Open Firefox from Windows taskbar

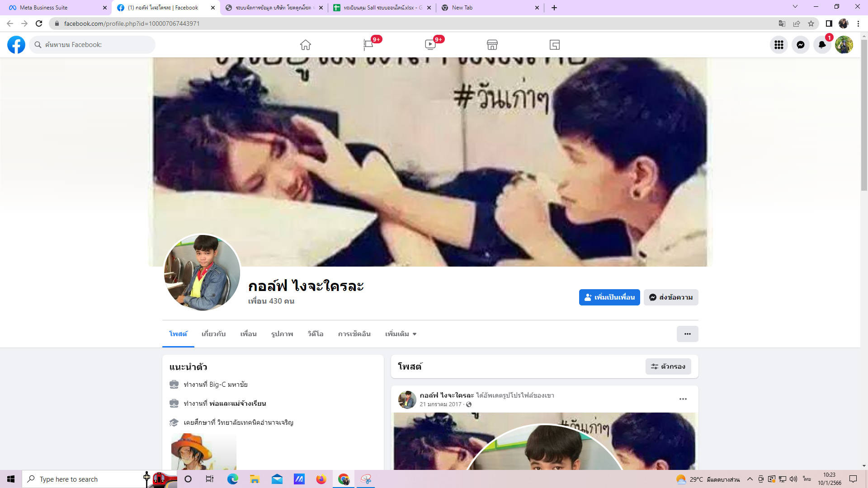click(321, 479)
